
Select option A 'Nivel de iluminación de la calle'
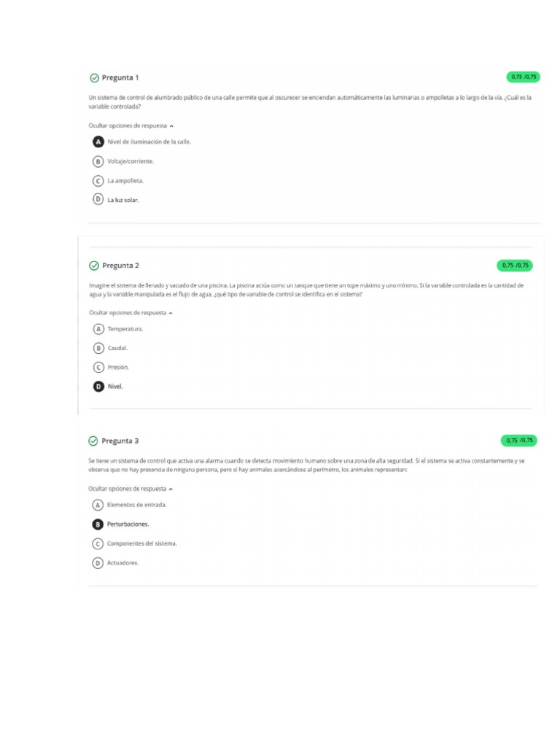click(98, 142)
